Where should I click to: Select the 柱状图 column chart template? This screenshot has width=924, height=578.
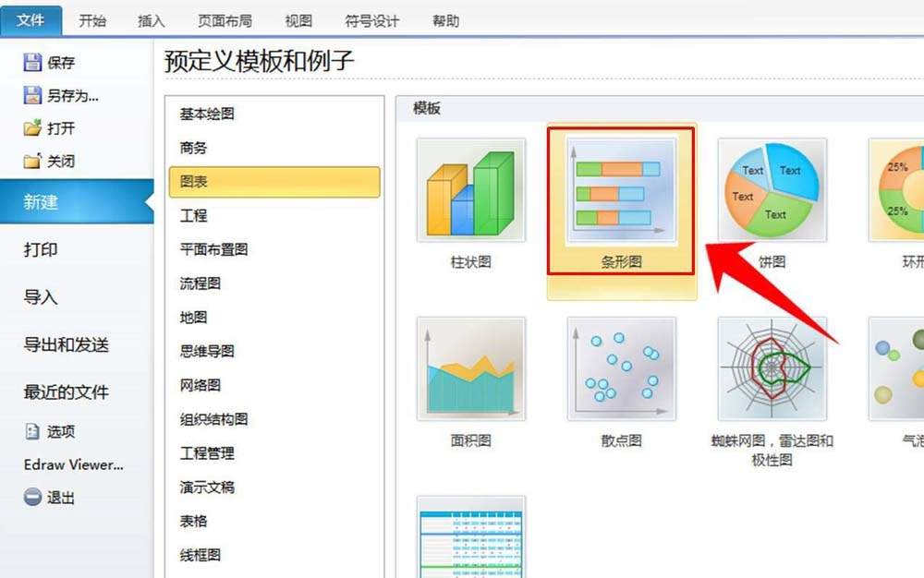470,193
